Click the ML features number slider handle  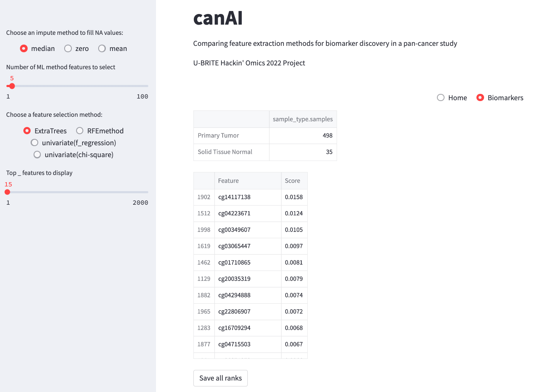point(12,86)
